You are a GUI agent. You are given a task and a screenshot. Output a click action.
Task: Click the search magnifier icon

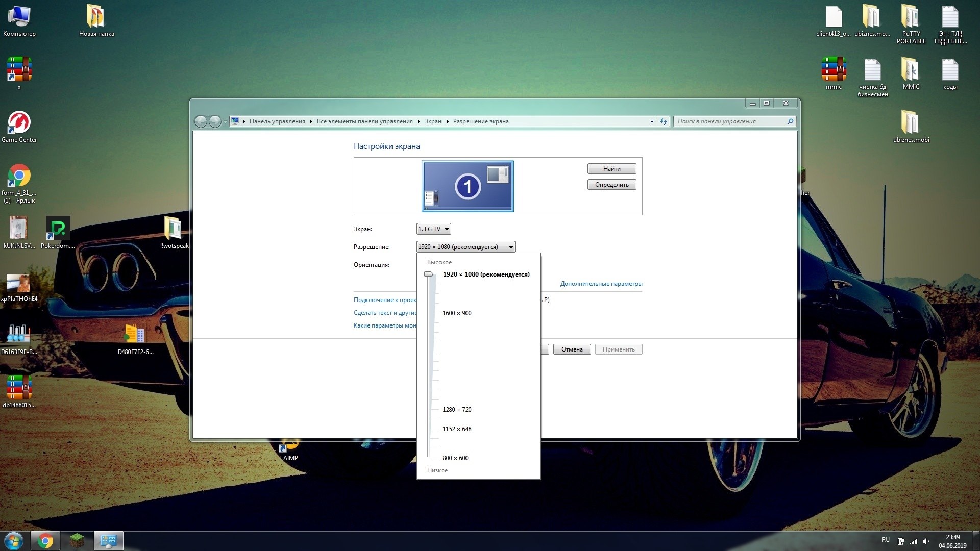(790, 121)
